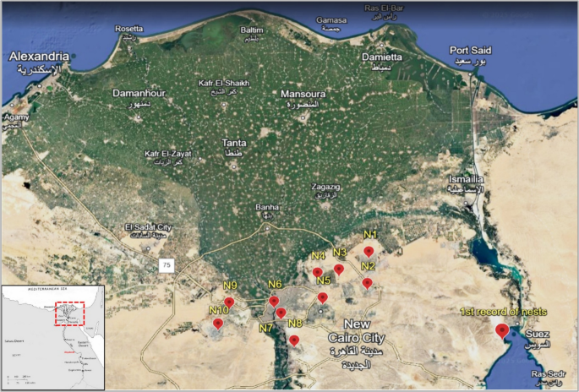Click the Kafr El-Shaikh label
The height and width of the screenshot is (392, 579).
(224, 87)
